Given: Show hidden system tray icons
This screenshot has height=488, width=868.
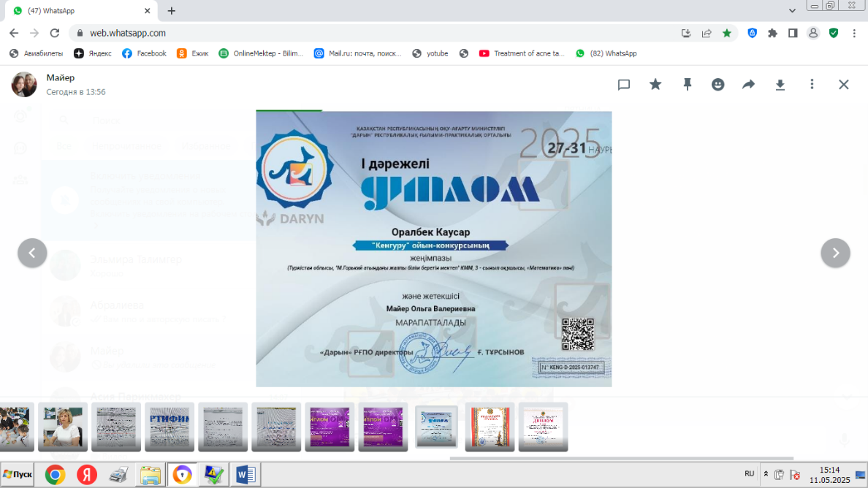Looking at the screenshot, I should [x=766, y=474].
